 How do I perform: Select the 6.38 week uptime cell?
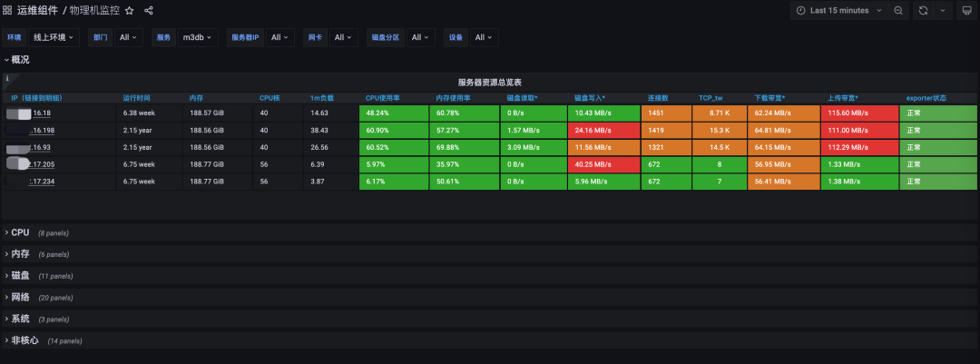[149, 113]
